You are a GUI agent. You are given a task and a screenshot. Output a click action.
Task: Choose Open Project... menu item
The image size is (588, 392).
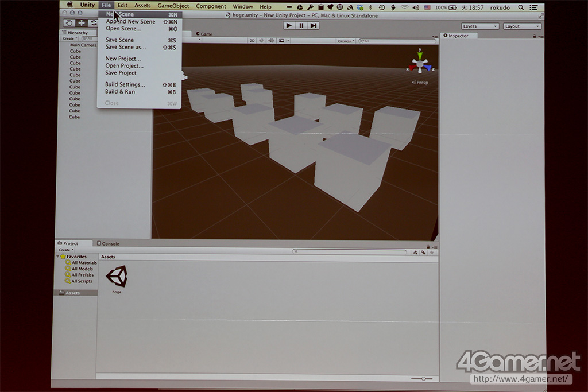(140, 66)
